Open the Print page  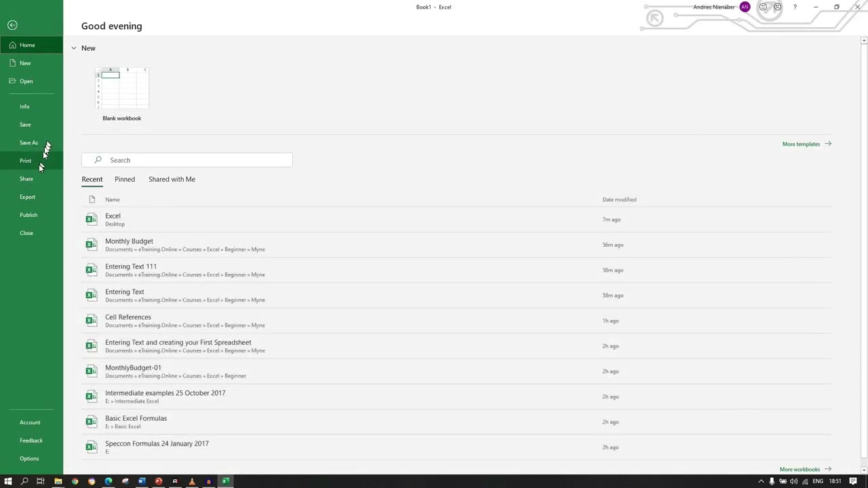point(31,161)
